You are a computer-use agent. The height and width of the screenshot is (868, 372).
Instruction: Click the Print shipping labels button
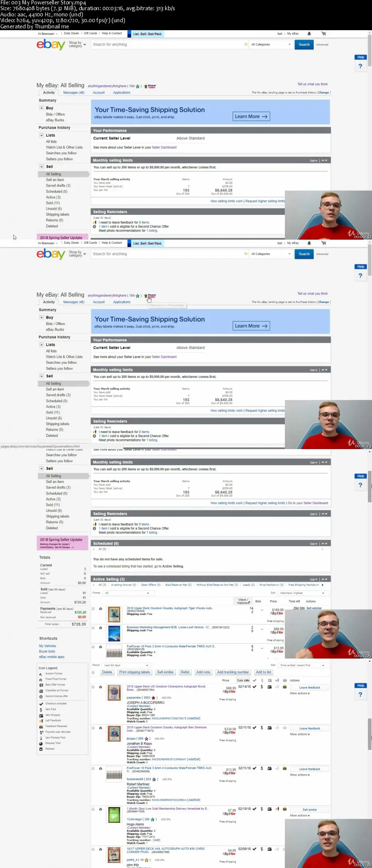click(134, 672)
